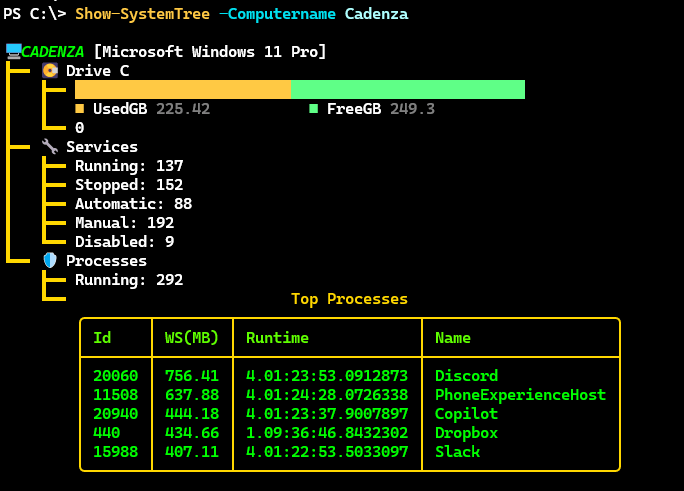Click runtime 4.01:23:37.9007897
The image size is (684, 491).
coord(327,413)
